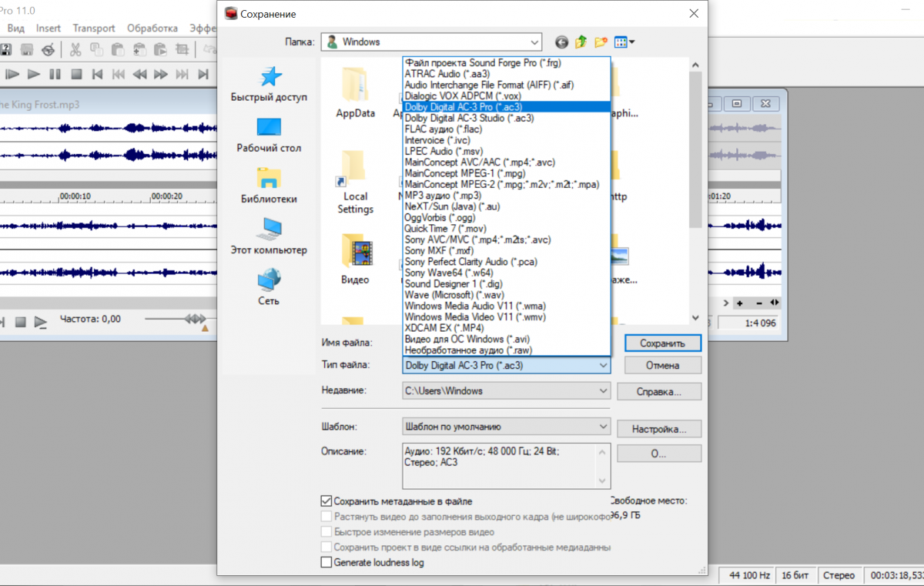Screen dimensions: 924x586
Task: Go to end with transport button
Action: click(203, 75)
